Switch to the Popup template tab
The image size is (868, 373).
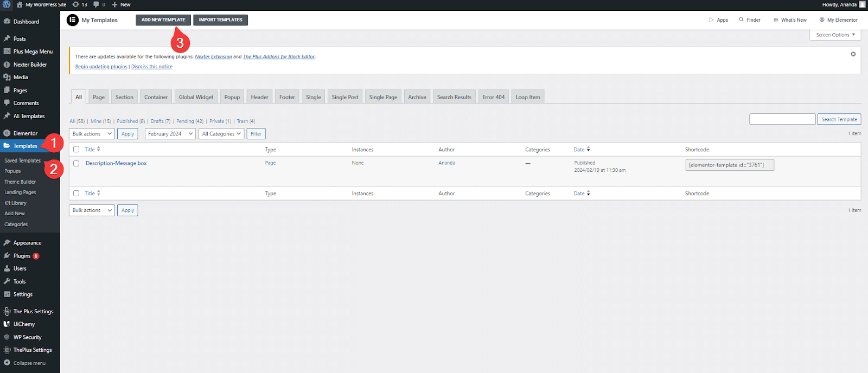[x=232, y=97]
